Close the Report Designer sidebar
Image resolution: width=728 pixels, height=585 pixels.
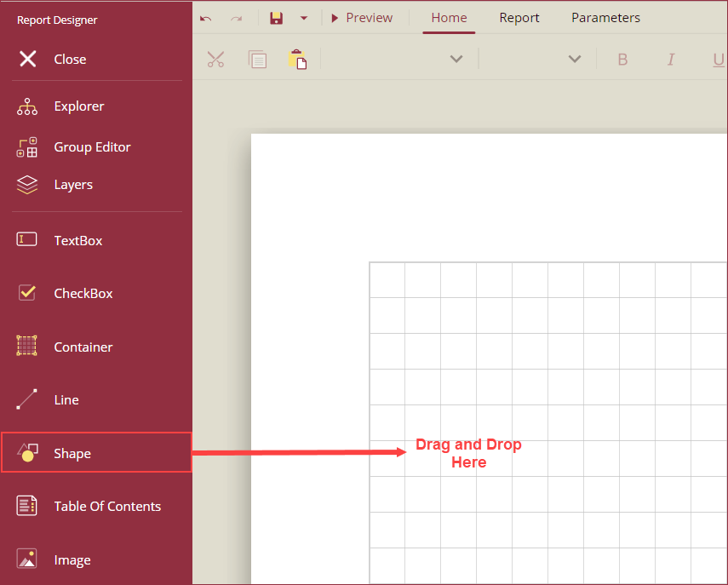[x=52, y=59]
